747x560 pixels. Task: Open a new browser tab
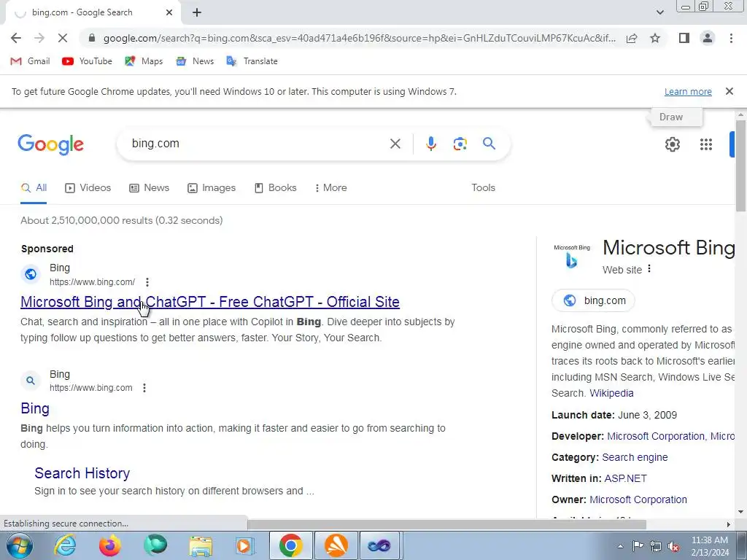click(197, 13)
